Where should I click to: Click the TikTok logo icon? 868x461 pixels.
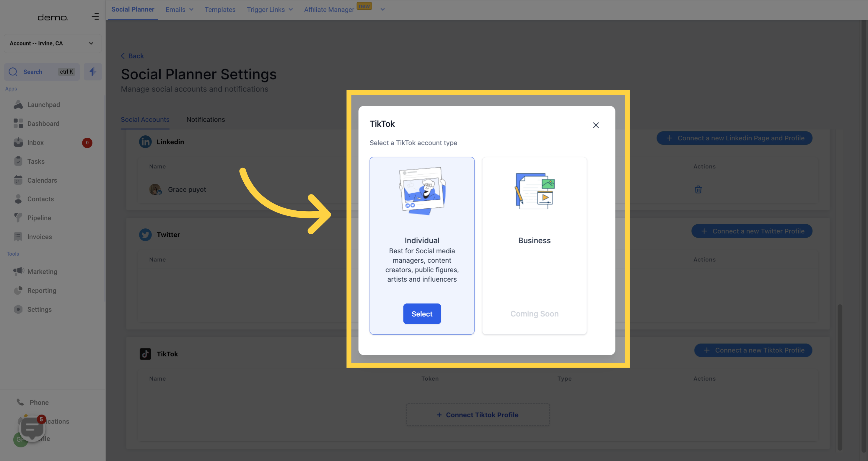click(145, 354)
